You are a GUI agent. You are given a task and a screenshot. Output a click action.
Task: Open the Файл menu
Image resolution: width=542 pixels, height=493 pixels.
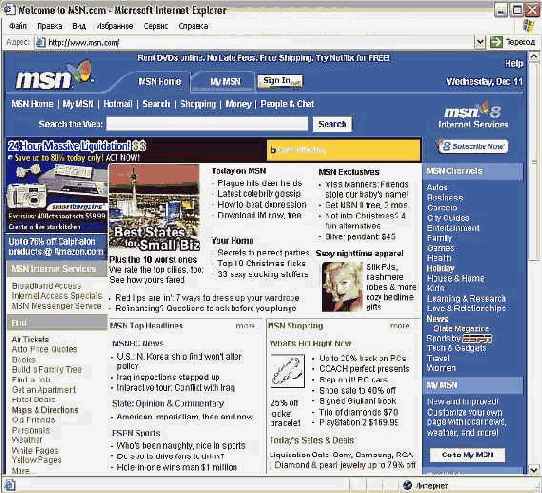click(18, 26)
